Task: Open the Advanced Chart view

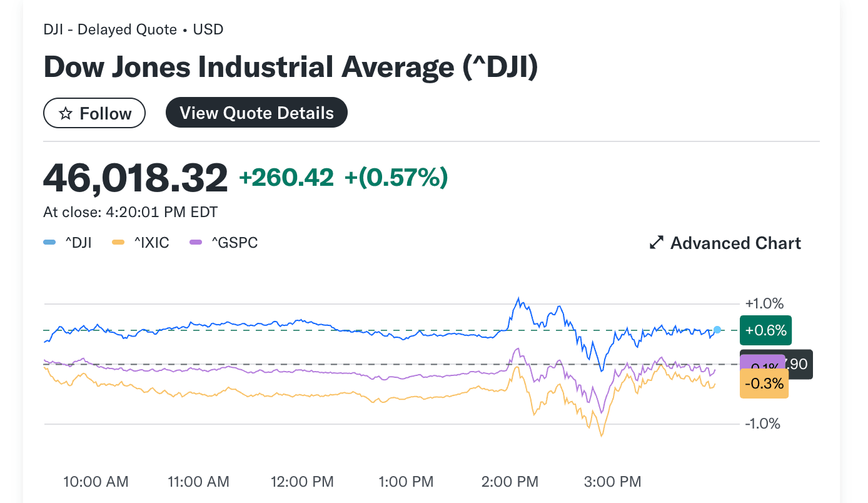Action: tap(735, 243)
